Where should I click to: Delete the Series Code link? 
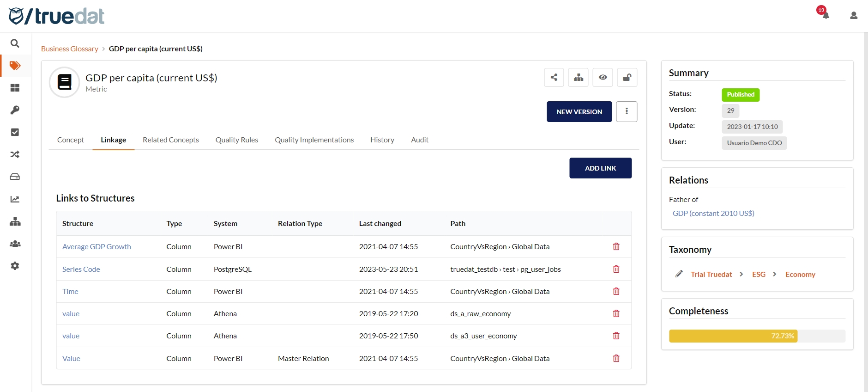pyautogui.click(x=616, y=269)
